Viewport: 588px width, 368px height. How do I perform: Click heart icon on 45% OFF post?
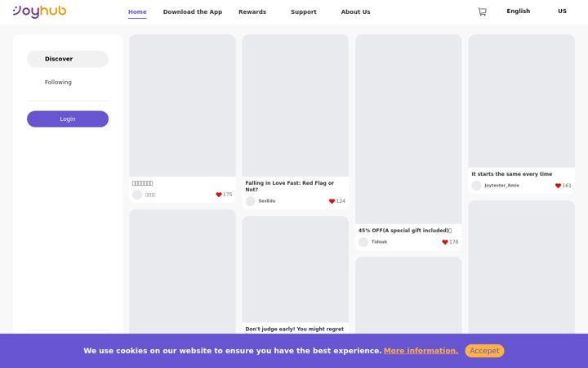[445, 242]
